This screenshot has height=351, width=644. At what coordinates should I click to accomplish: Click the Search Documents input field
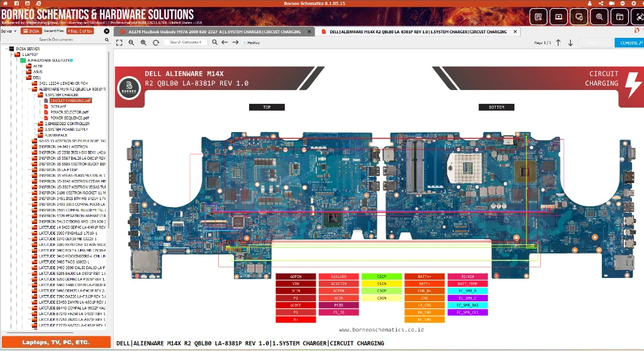(56, 40)
